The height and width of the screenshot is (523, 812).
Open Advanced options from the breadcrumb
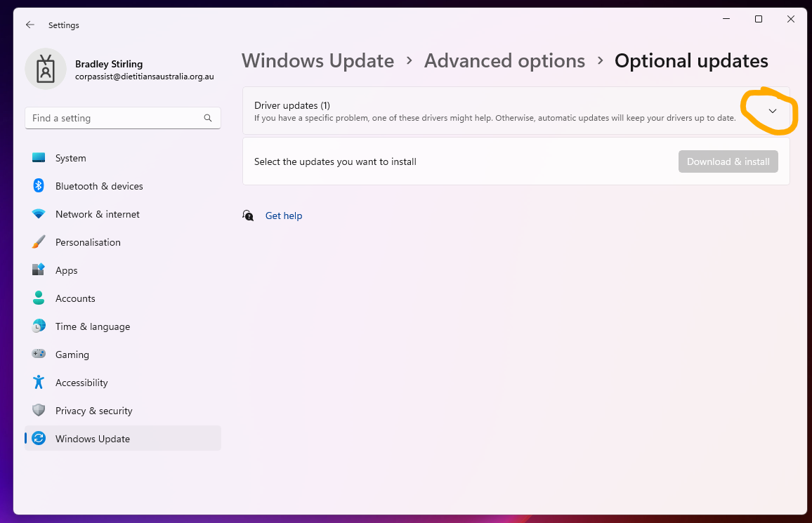pos(504,61)
